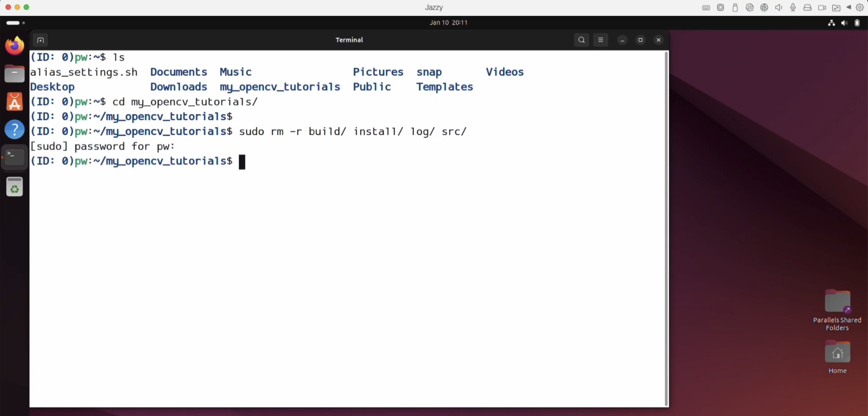
Task: Search within the terminal output
Action: [581, 40]
